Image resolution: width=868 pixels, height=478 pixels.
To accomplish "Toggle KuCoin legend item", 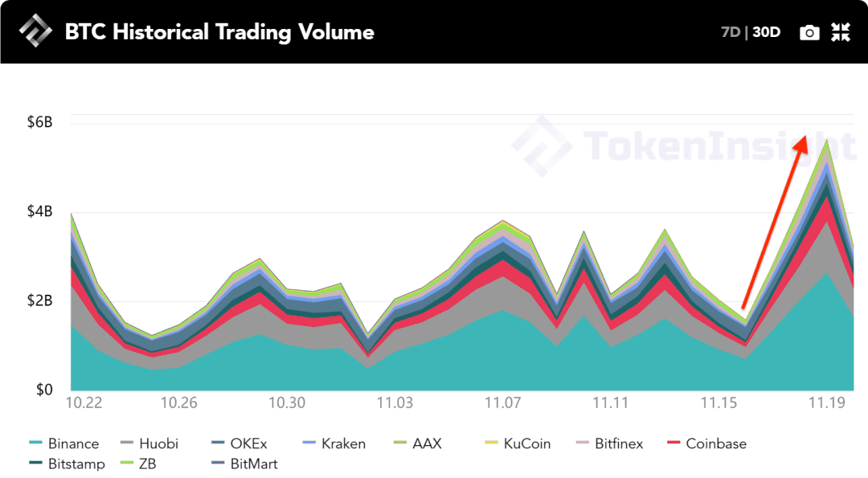I will 518,443.
